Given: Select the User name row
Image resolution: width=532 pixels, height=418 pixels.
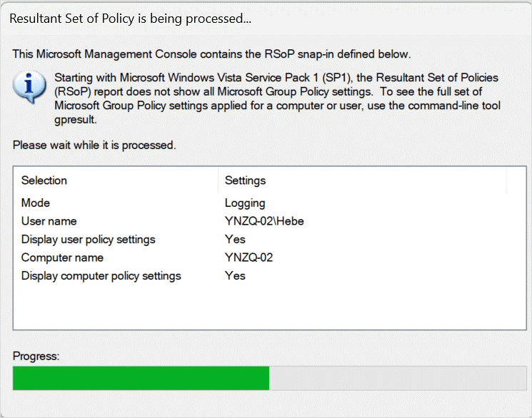Looking at the screenshot, I should (x=270, y=221).
